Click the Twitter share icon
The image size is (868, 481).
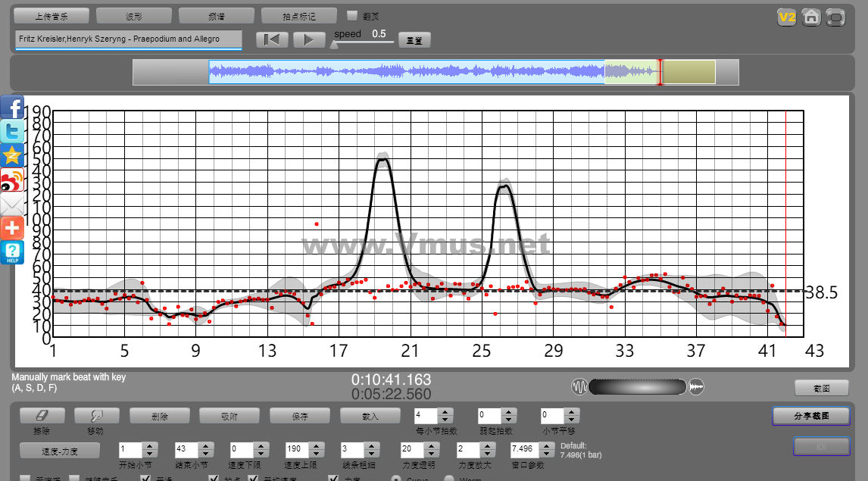point(12,131)
